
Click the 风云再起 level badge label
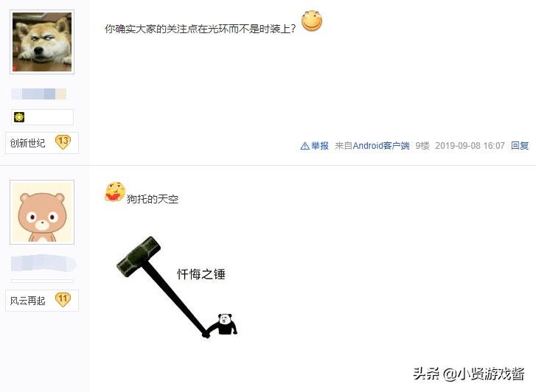click(27, 301)
